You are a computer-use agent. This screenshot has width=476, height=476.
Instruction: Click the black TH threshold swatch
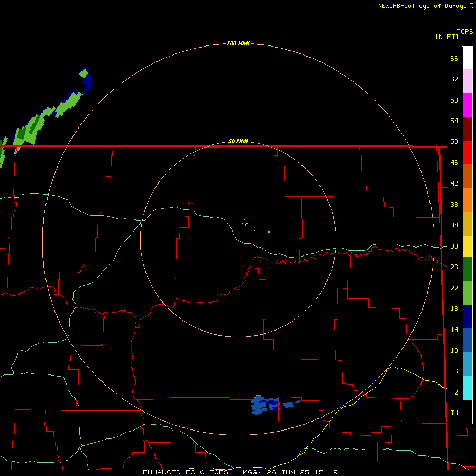467,411
